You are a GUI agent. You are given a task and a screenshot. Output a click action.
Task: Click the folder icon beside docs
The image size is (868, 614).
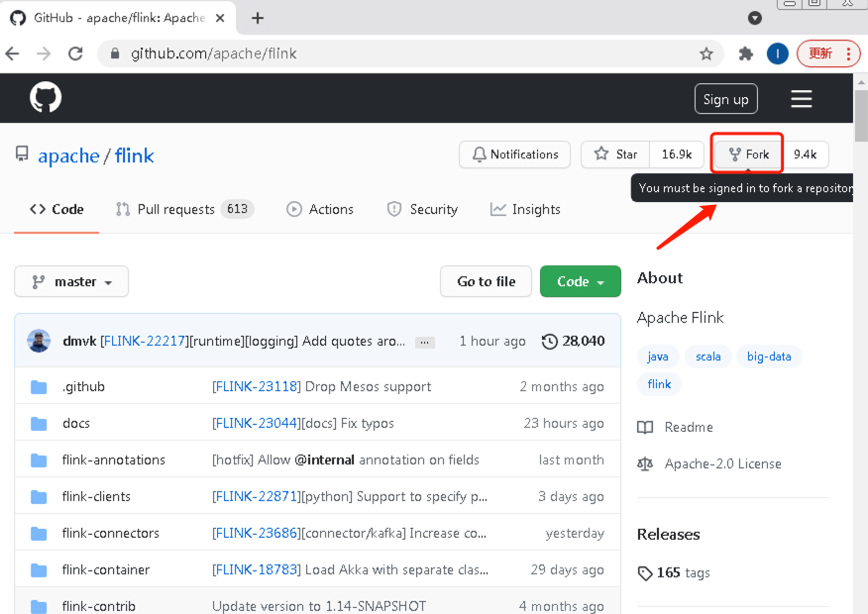(x=39, y=424)
